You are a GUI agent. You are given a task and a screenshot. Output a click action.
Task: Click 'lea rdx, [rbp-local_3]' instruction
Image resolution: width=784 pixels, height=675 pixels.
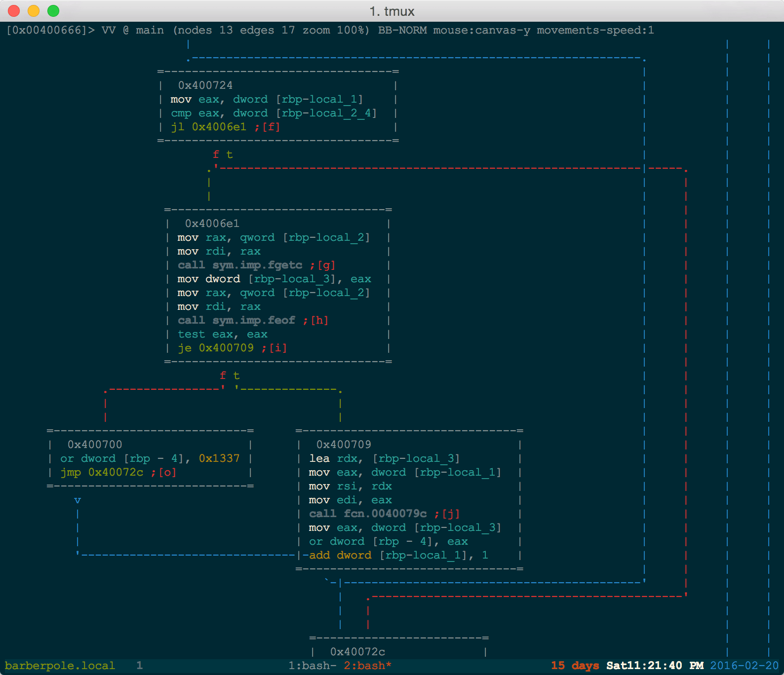385,458
